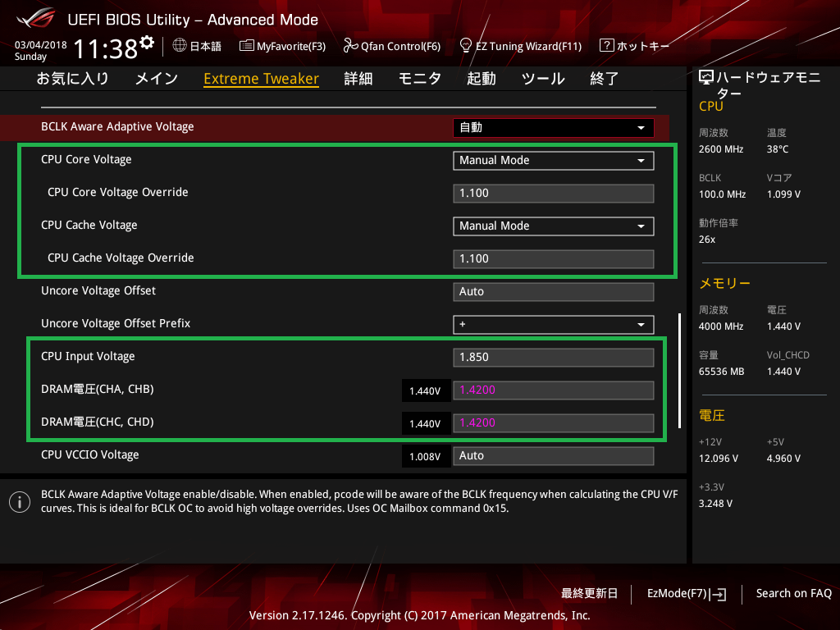Go to the 起動 tab
The height and width of the screenshot is (630, 840).
(481, 79)
